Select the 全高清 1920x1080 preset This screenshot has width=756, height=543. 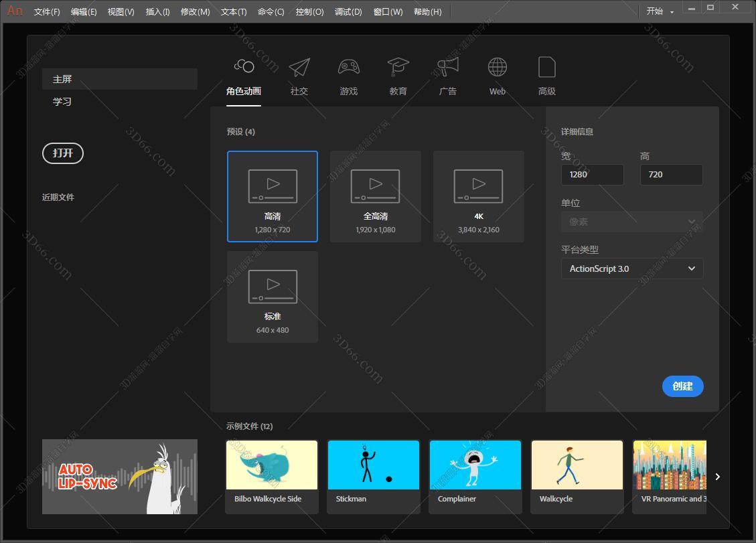point(375,196)
